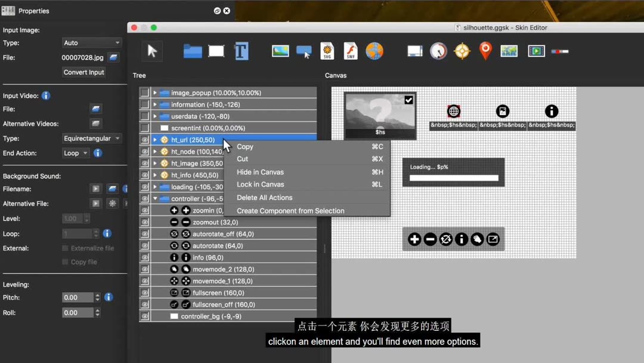Choose the Point Hotspot marker tool

pyautogui.click(x=485, y=51)
